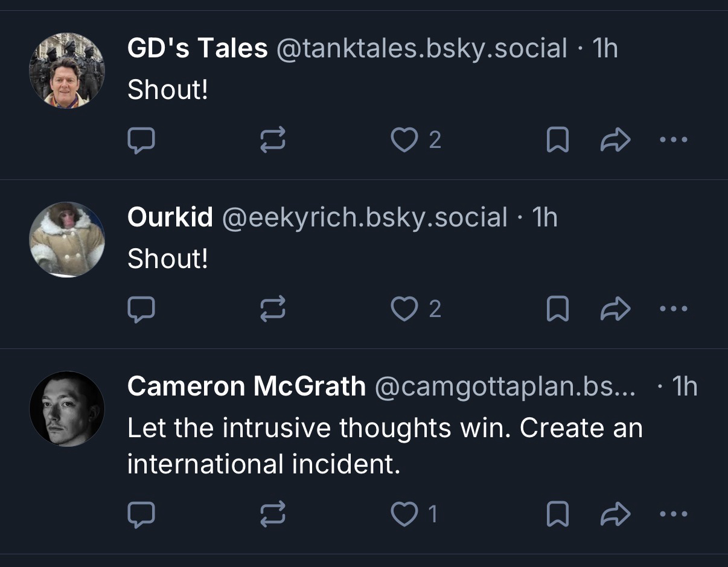View Cameron McGrath's profile avatar
Viewport: 728px width, 567px height.
67,409
